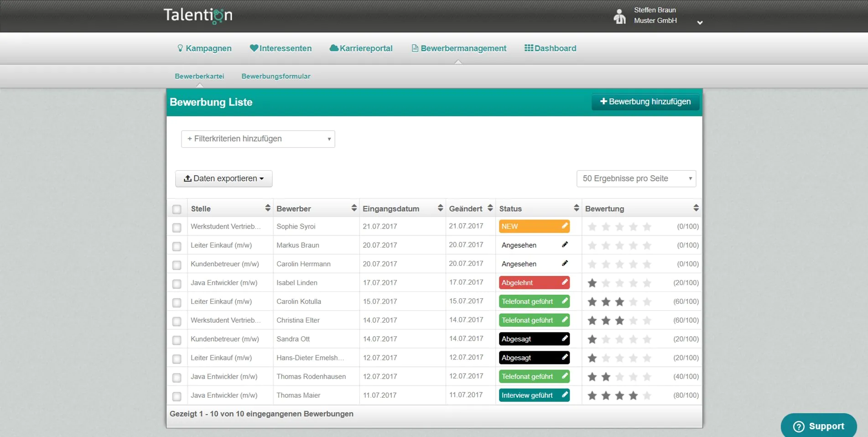Screen dimensions: 868x437
Task: Click the user avatar icon
Action: (x=619, y=16)
